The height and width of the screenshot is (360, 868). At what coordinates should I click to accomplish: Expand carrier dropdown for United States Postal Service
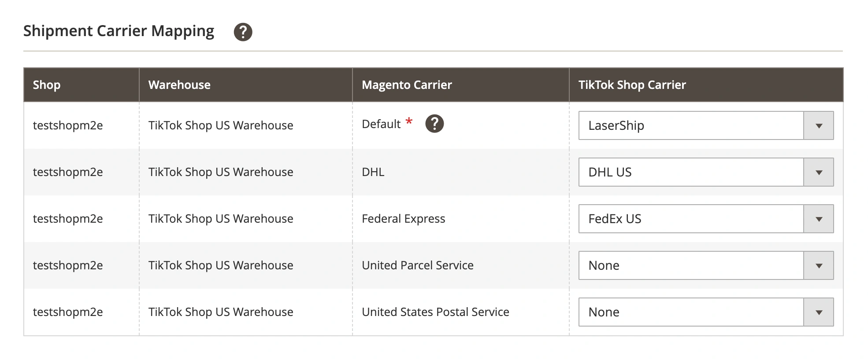[x=691, y=312]
